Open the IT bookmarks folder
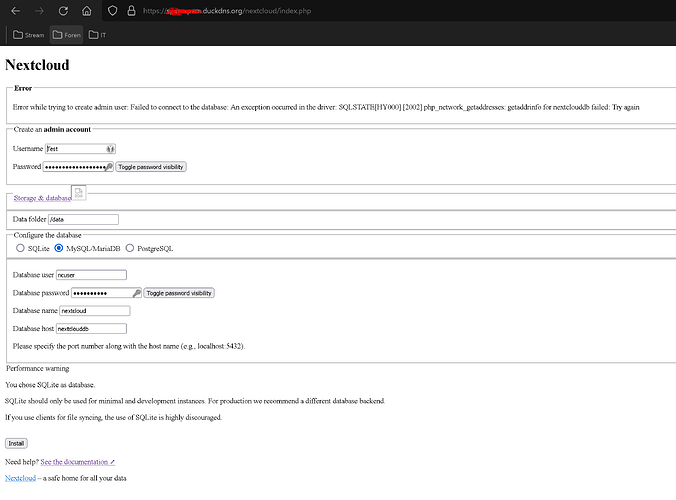This screenshot has width=676, height=500. coord(97,35)
